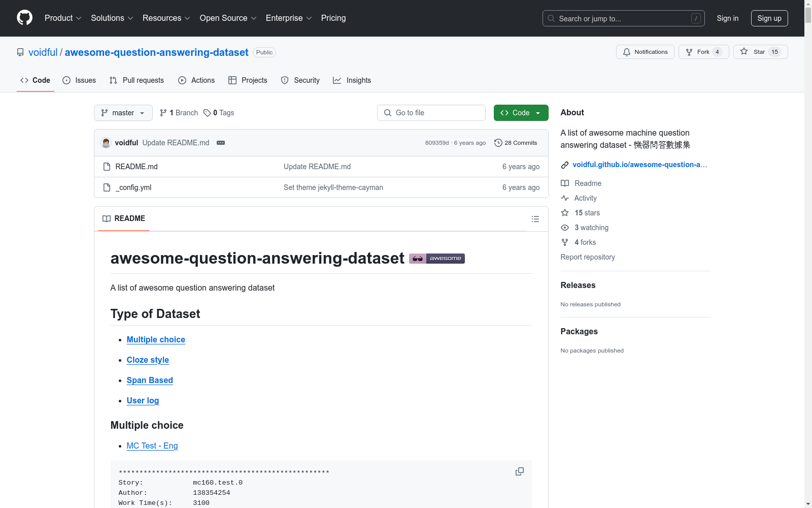The width and height of the screenshot is (812, 508).
Task: Expand the Resources menu
Action: tap(166, 18)
